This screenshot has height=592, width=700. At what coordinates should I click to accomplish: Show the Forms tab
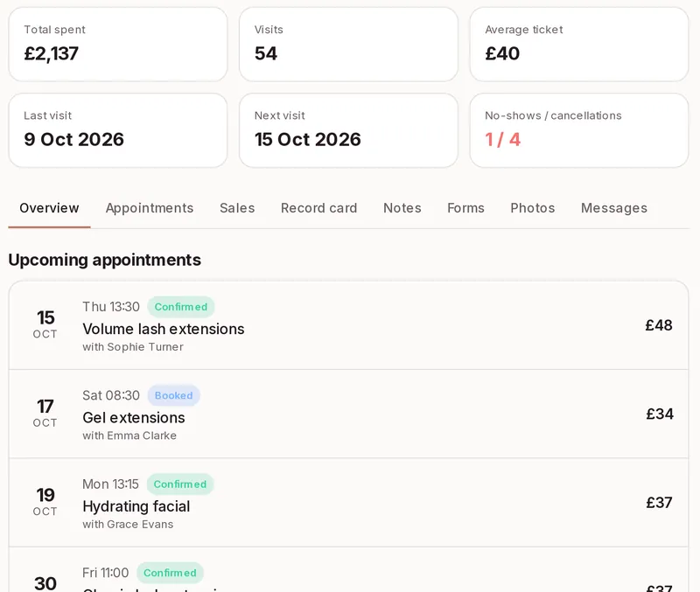coord(465,208)
